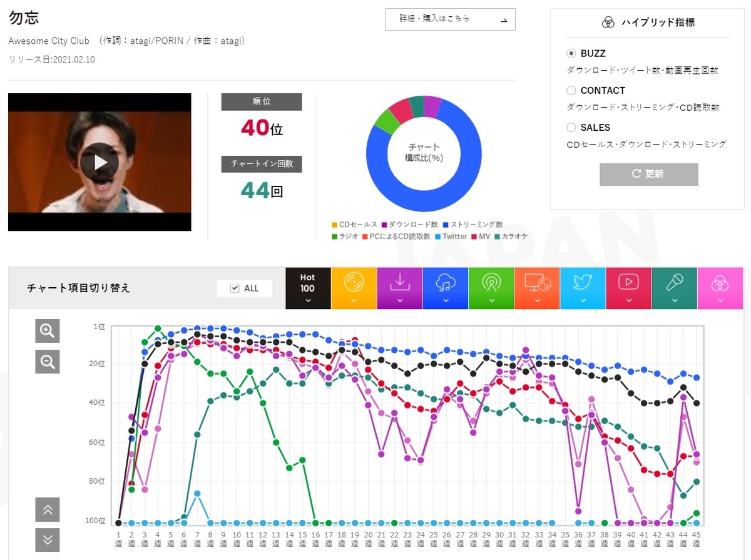The image size is (751, 560).
Task: Click the ラジオ legend entry
Action: 346,237
